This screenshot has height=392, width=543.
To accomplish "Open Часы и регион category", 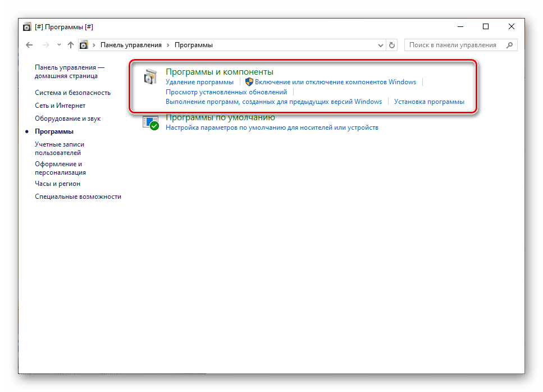I will [57, 184].
